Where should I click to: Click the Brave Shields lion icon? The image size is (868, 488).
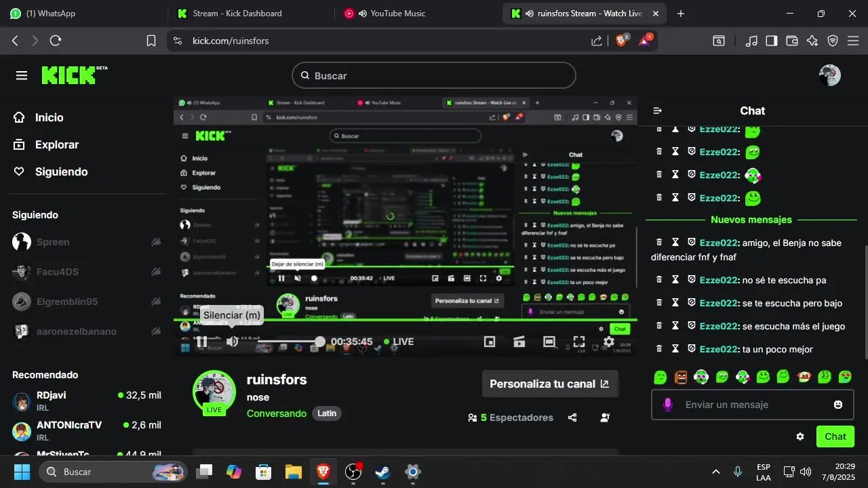point(621,41)
